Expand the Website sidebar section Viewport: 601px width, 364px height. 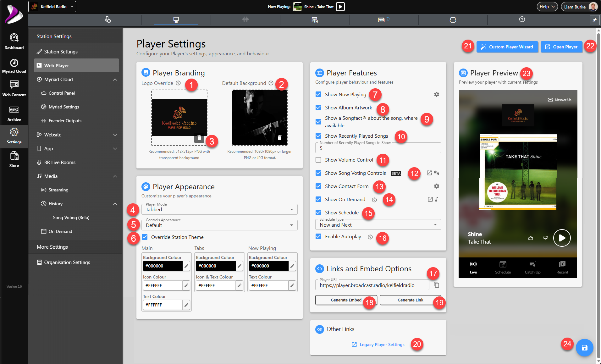(77, 135)
